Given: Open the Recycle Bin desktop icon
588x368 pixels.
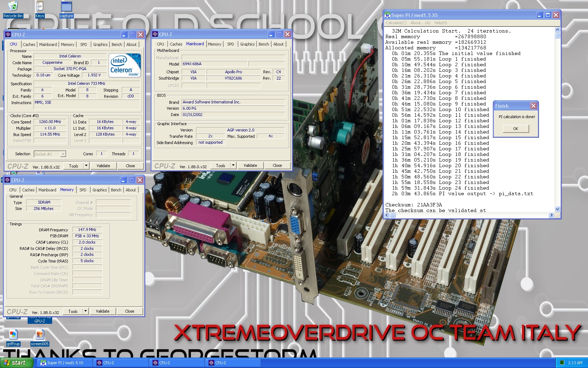Looking at the screenshot, I should coord(13,9).
